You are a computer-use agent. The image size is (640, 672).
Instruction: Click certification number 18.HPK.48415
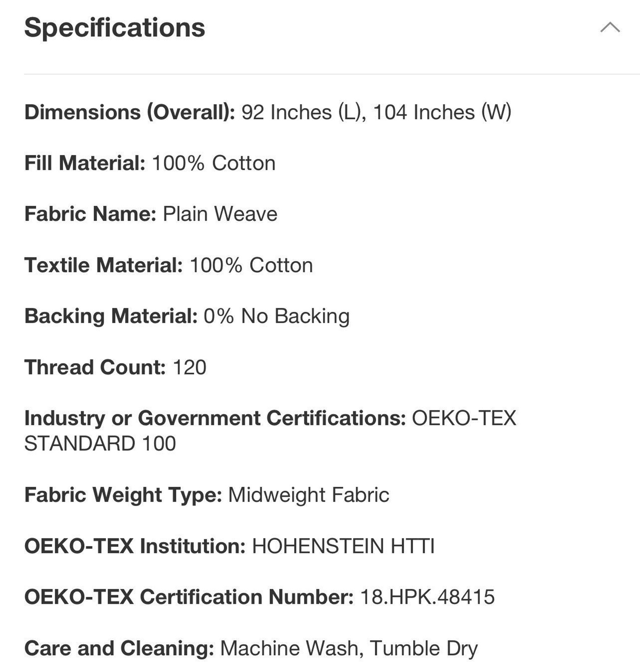[x=427, y=597]
